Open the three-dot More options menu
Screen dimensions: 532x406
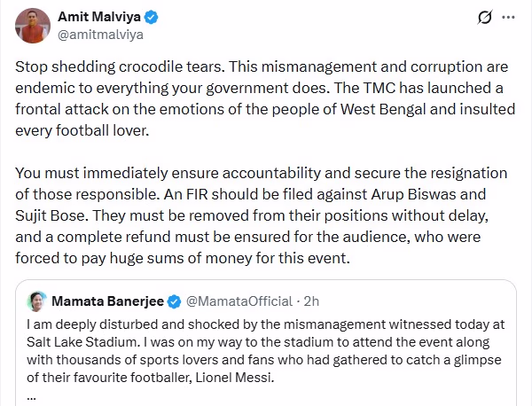tap(508, 17)
